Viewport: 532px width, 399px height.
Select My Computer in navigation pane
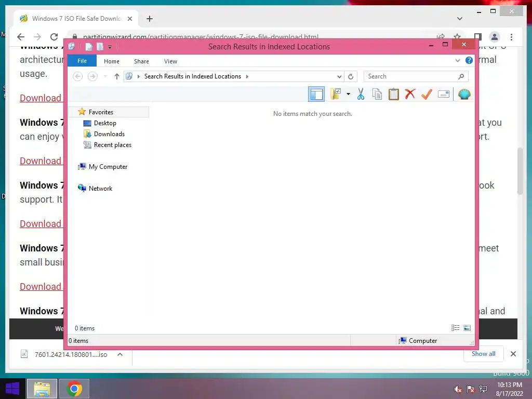[108, 167]
